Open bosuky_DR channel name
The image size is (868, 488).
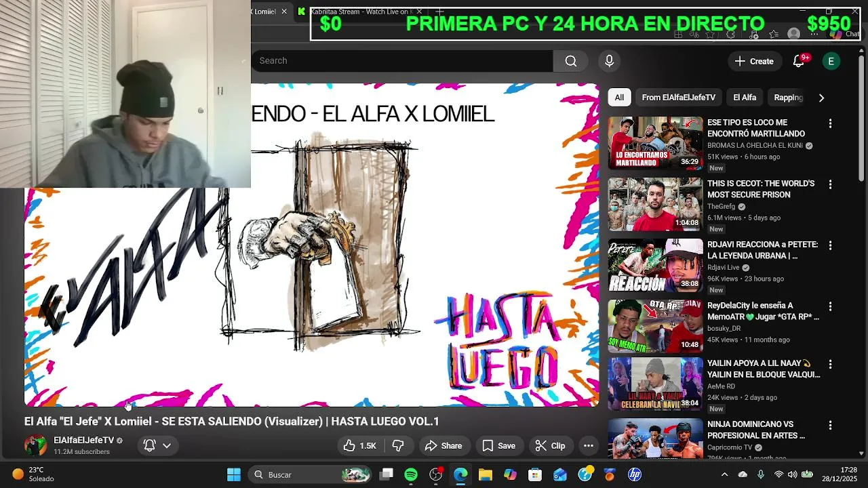coord(724,329)
